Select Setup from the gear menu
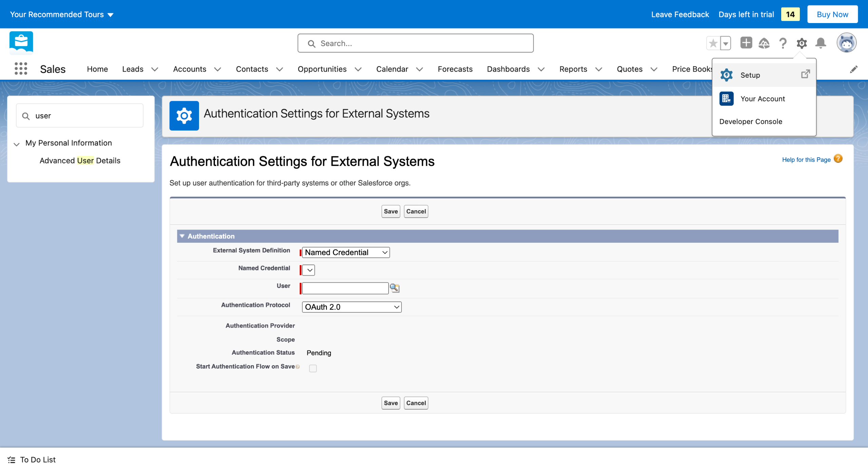 click(764, 75)
